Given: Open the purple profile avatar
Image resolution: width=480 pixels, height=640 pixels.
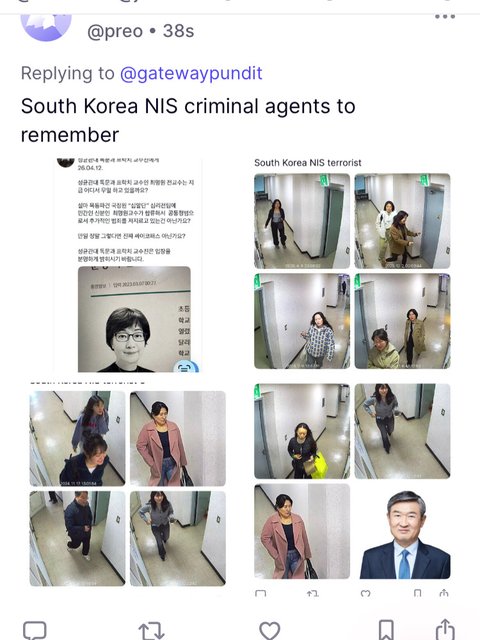Looking at the screenshot, I should click(46, 27).
